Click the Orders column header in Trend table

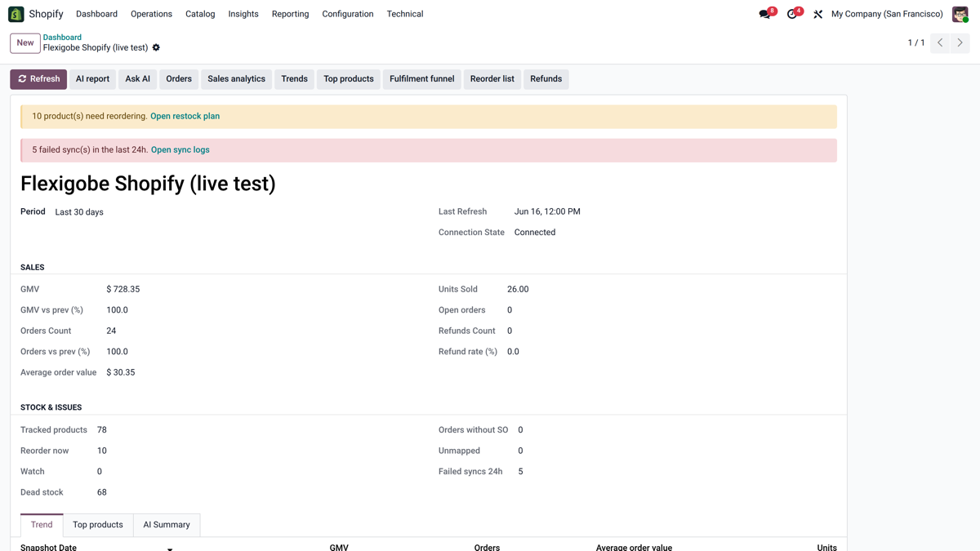tap(487, 547)
